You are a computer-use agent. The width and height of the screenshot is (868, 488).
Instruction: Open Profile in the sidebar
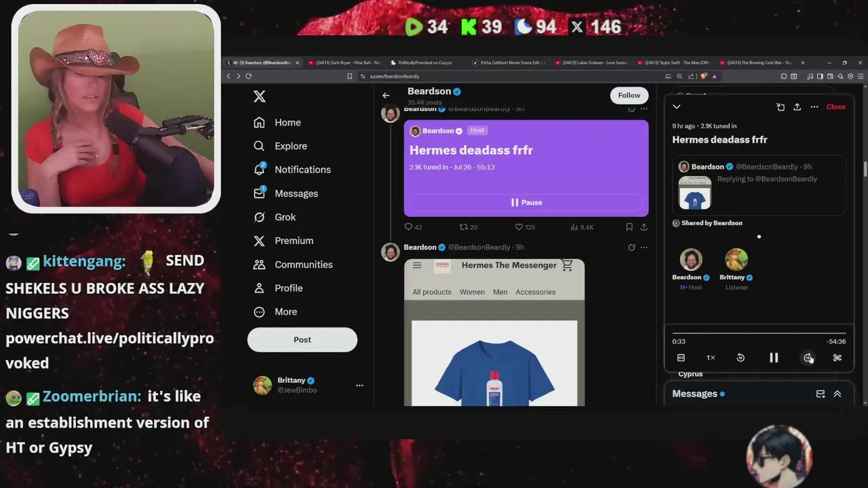[278, 288]
